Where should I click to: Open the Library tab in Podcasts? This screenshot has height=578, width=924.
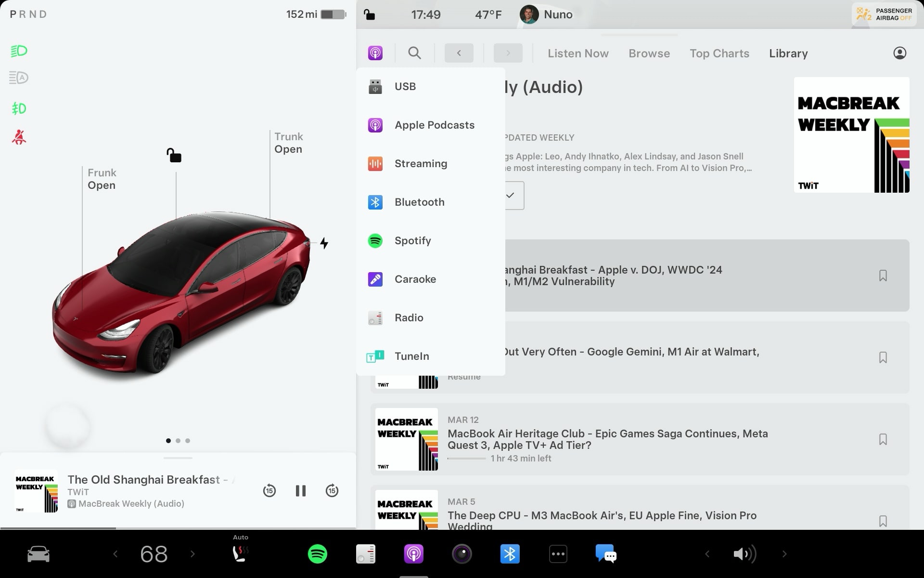(x=788, y=53)
